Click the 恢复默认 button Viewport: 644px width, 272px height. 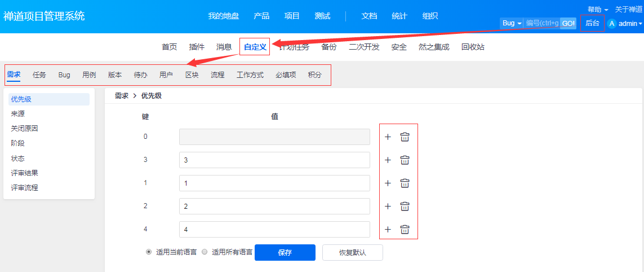point(352,253)
